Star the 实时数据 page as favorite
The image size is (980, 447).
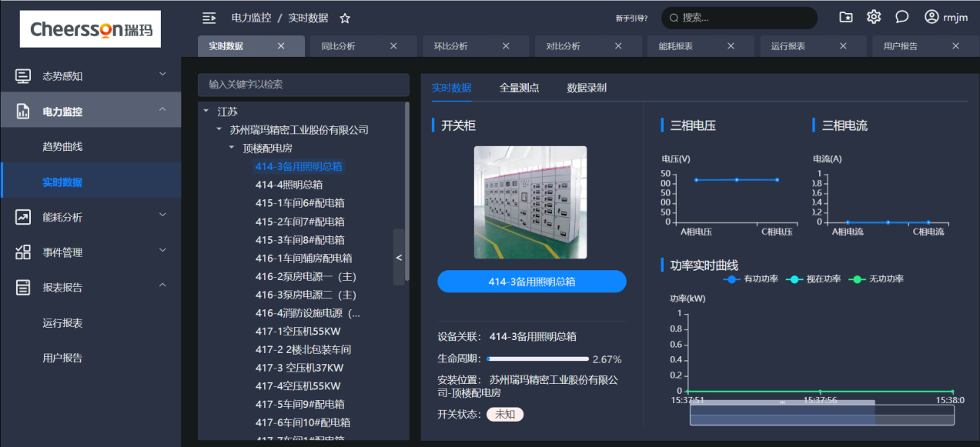(344, 18)
